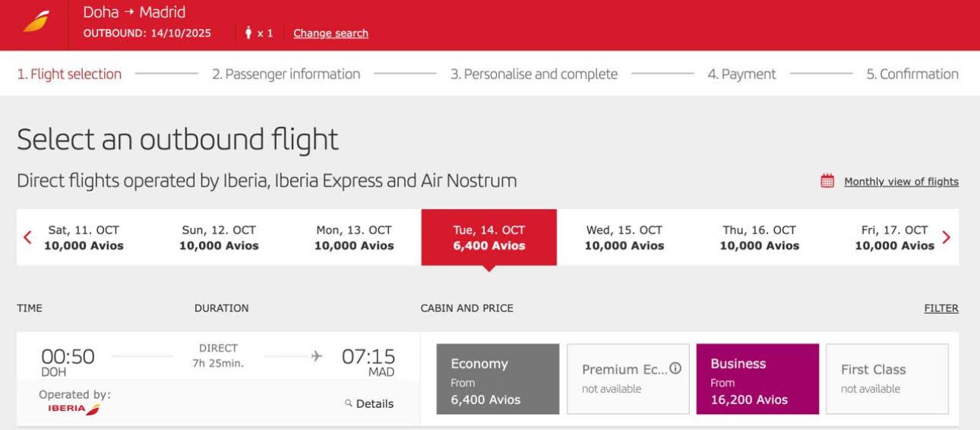Click the Iberia logo in the header

coord(36,22)
